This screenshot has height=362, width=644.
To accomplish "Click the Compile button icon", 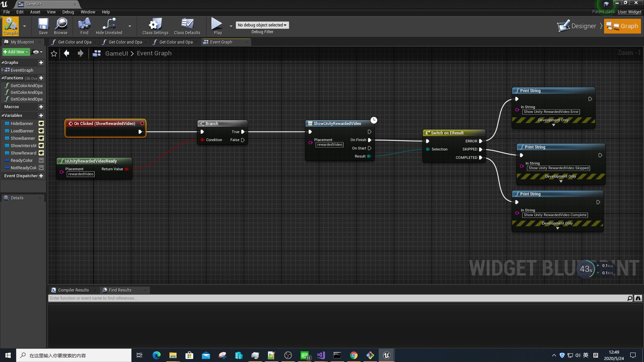I will click(x=10, y=24).
